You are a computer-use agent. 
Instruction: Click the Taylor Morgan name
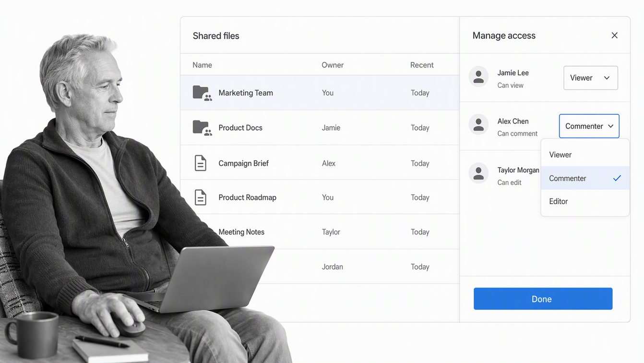pos(518,170)
